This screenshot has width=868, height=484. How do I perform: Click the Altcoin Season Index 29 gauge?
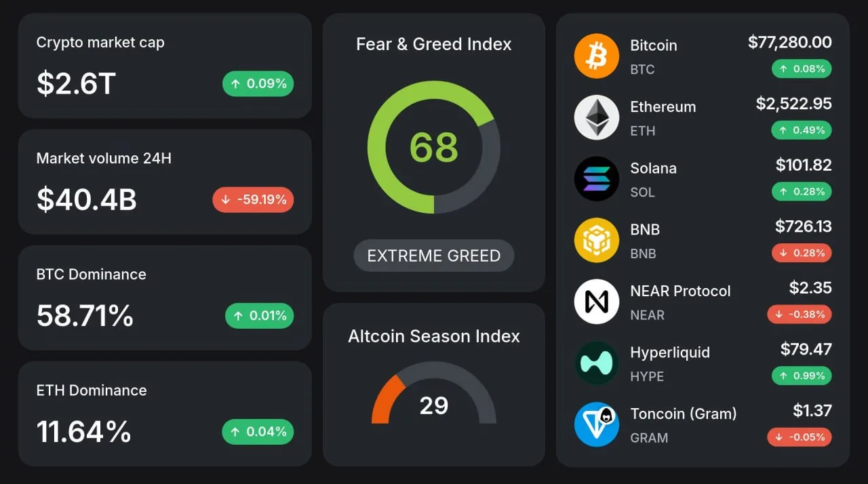click(434, 393)
